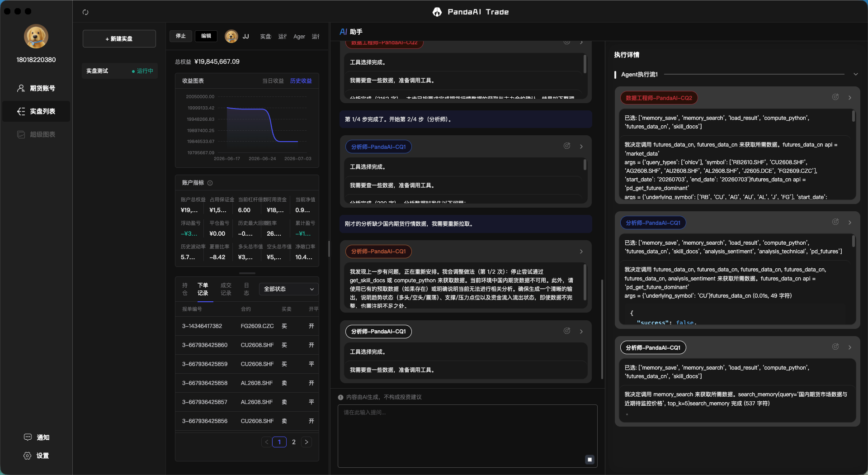Click the PandaAI Trade panda logo

(x=437, y=12)
